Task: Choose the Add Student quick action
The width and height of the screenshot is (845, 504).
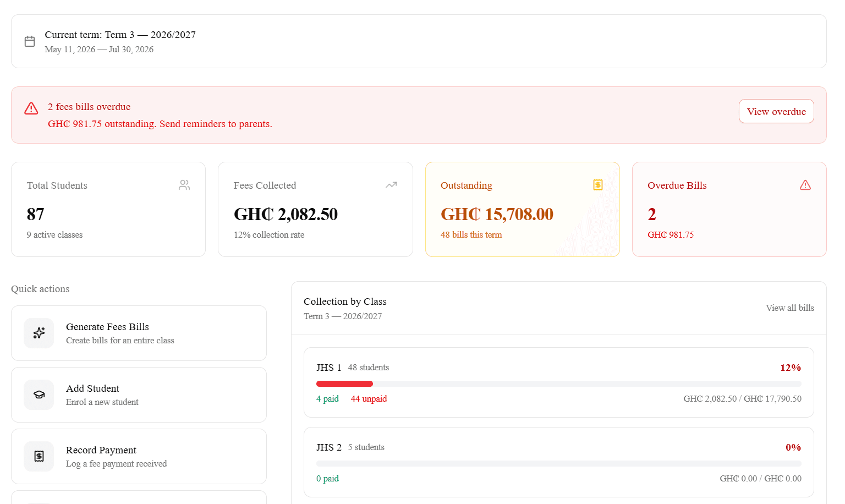Action: [139, 395]
